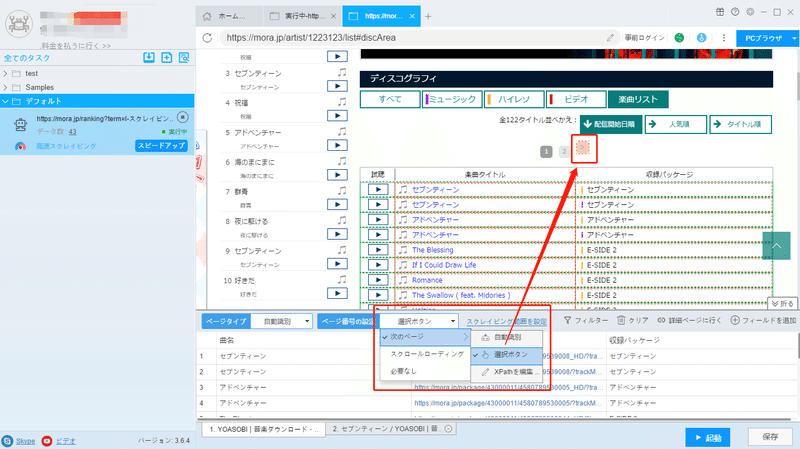The width and height of the screenshot is (800, 449).
Task: Click the clear trash icon
Action: (621, 320)
